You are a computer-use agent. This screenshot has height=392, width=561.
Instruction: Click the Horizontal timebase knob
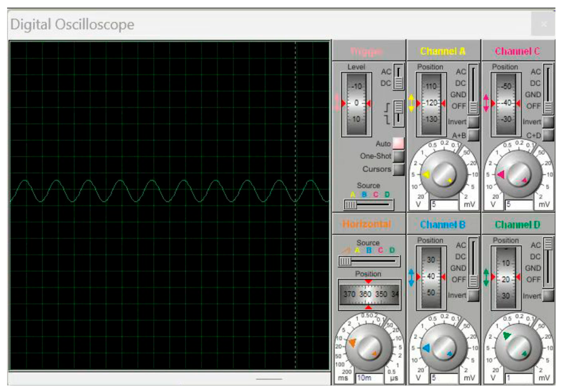[x=369, y=348]
